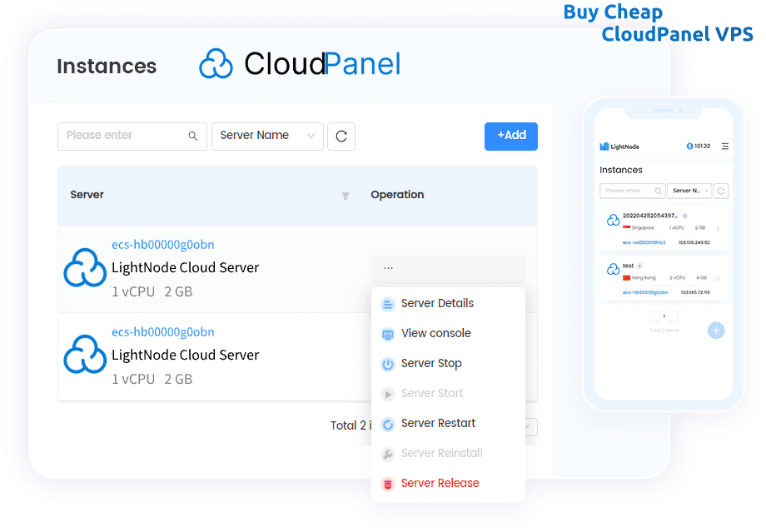Click the red Server Release trash icon
The width and height of the screenshot is (766, 532).
[x=387, y=483]
